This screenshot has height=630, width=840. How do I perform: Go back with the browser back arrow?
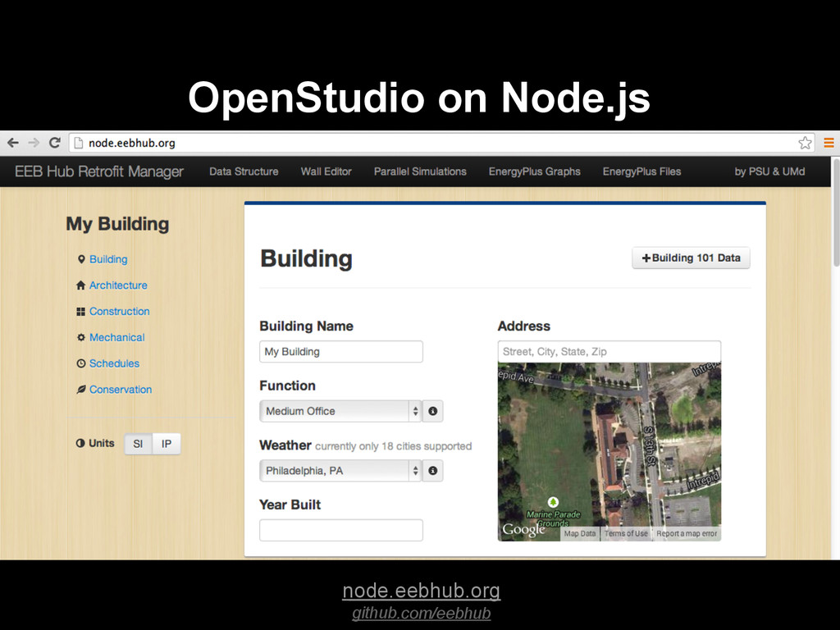[x=13, y=143]
